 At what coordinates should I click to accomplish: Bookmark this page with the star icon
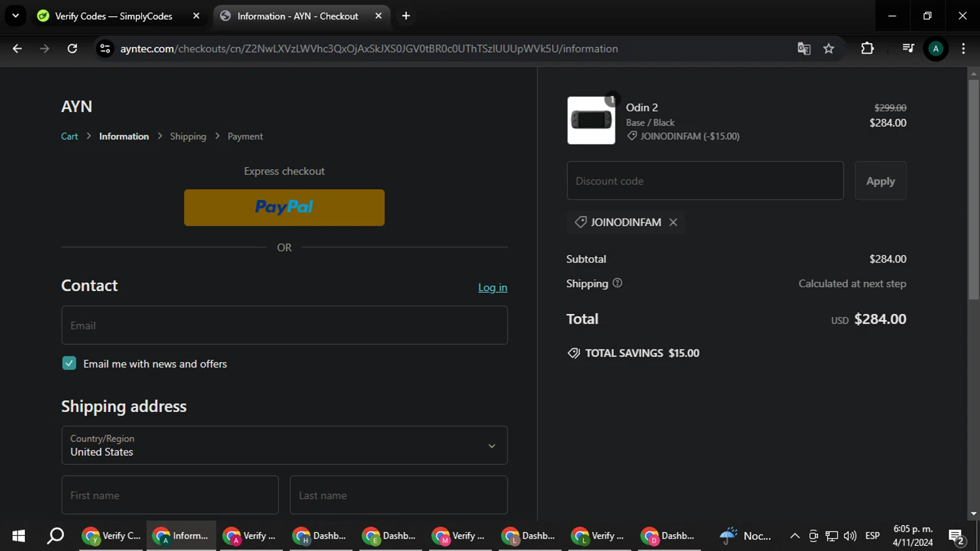(x=829, y=48)
